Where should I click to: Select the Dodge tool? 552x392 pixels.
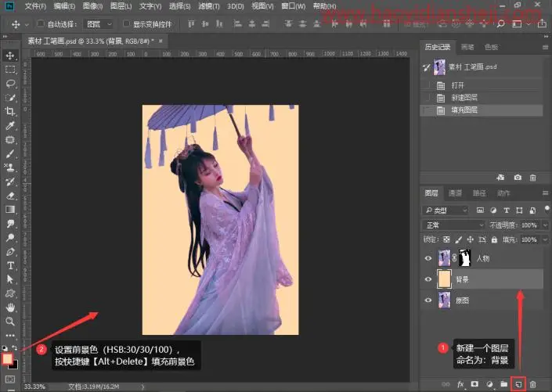click(10, 238)
